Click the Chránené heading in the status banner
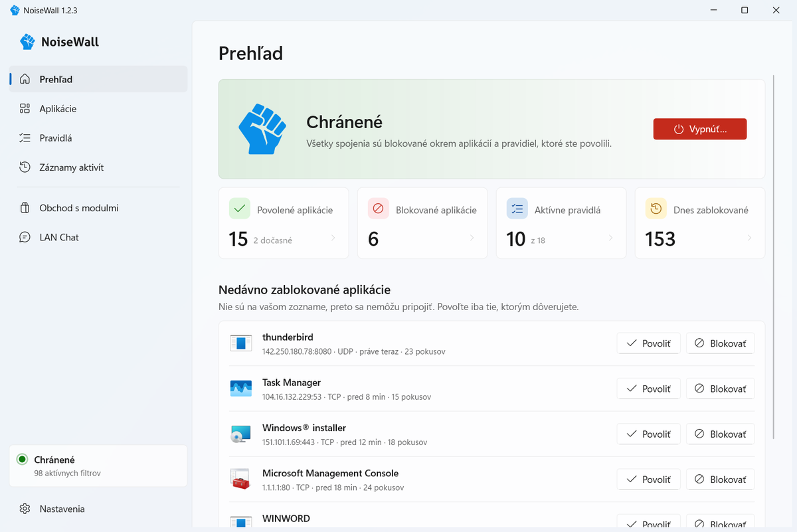Image resolution: width=797 pixels, height=532 pixels. point(344,122)
